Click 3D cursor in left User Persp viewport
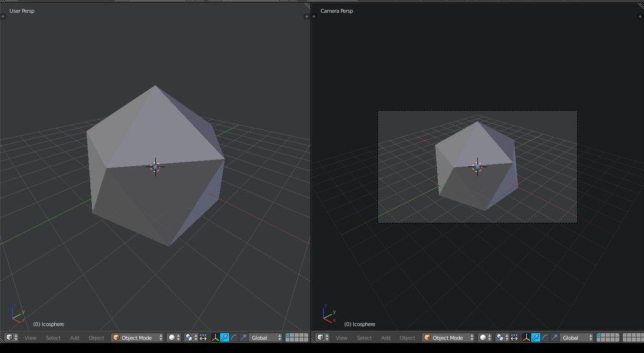 155,166
